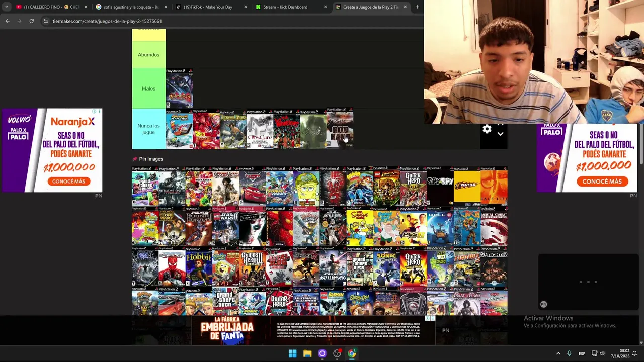Image resolution: width=644 pixels, height=362 pixels.
Task: Click the Aburridos tier label
Action: (148, 55)
